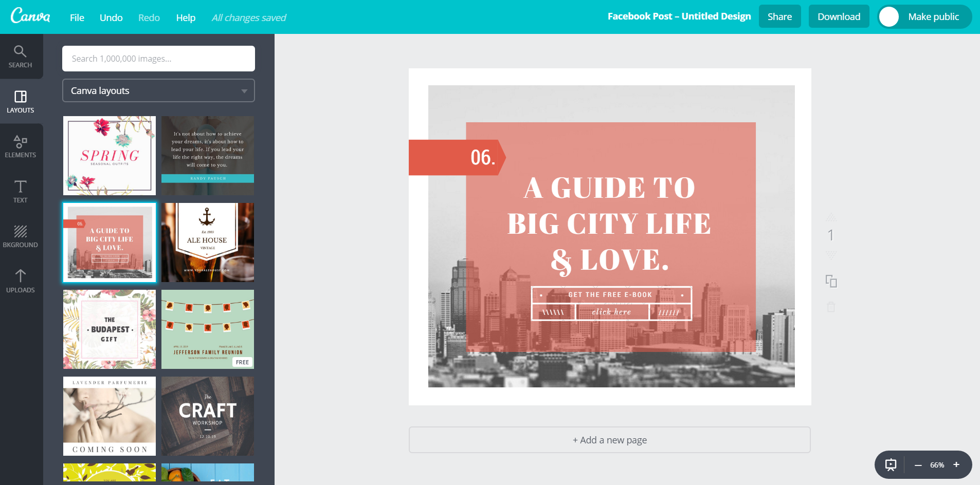
Task: Zoom in using the plus control
Action: point(957,465)
